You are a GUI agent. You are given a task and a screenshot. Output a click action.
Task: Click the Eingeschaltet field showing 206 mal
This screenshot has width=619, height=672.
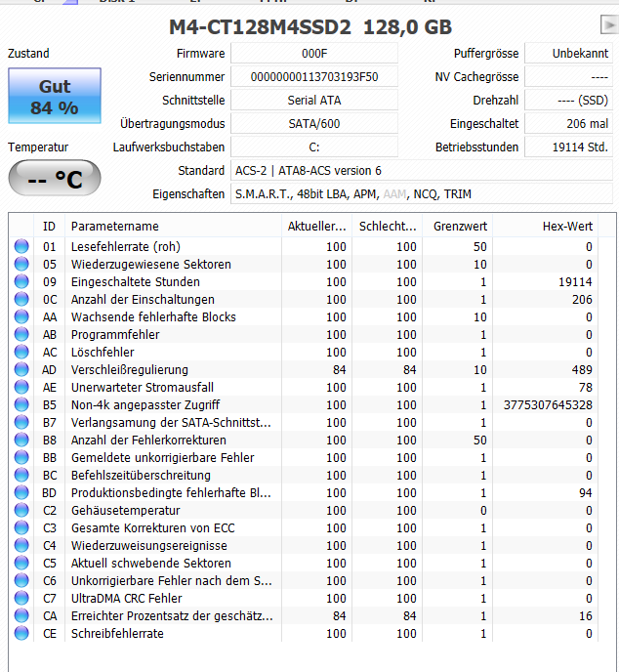[x=569, y=124]
